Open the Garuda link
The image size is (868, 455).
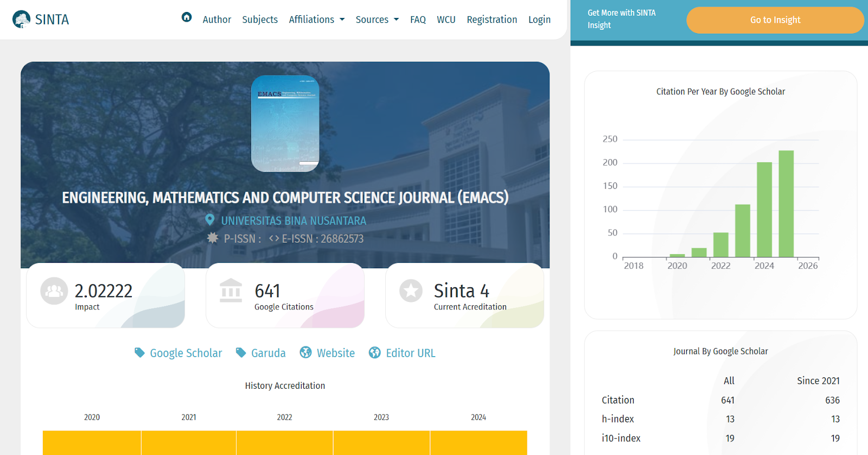coord(269,353)
